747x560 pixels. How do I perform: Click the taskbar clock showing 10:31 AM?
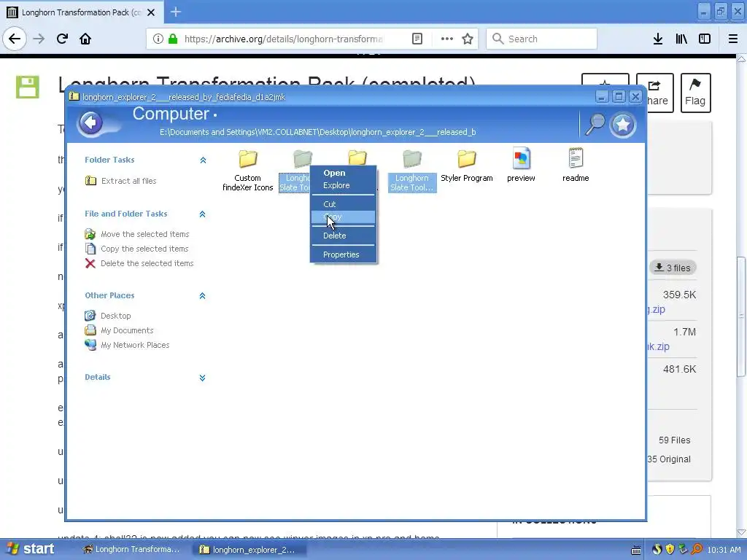pos(724,550)
